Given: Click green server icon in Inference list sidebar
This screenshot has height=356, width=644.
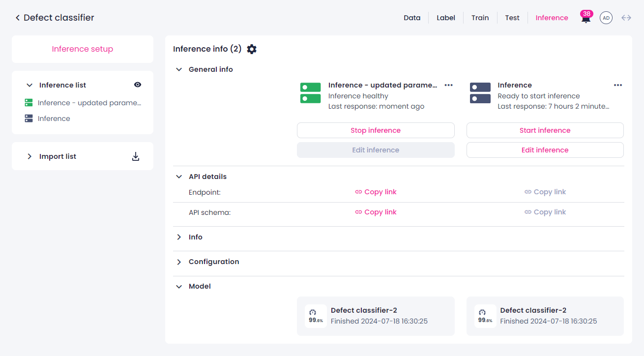Looking at the screenshot, I should tap(29, 103).
